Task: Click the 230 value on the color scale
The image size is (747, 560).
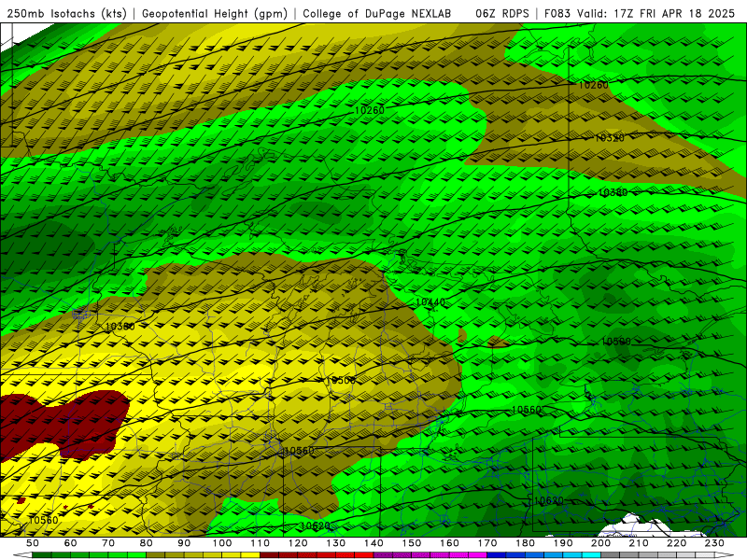Action: click(714, 543)
